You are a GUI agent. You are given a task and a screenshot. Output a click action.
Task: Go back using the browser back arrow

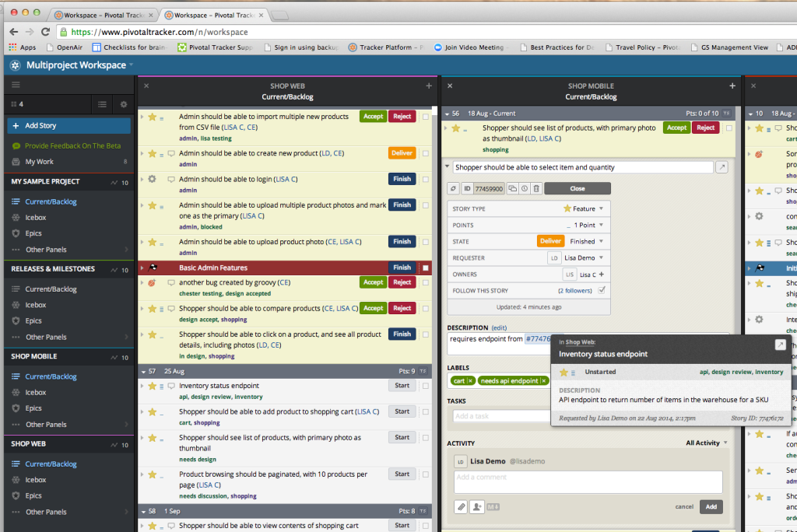14,32
